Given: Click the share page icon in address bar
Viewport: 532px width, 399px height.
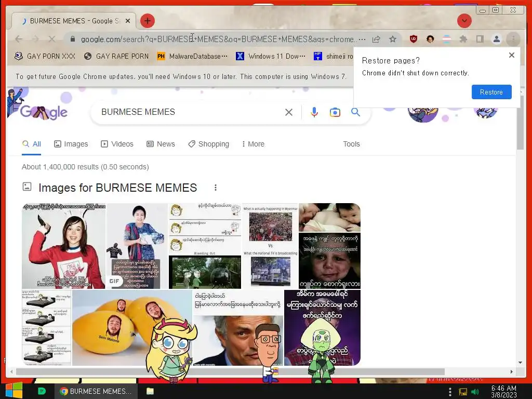Looking at the screenshot, I should (x=376, y=39).
